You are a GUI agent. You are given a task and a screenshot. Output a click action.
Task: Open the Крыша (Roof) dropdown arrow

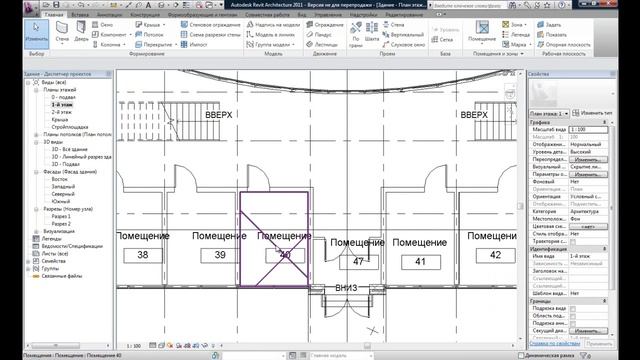pyautogui.click(x=164, y=25)
